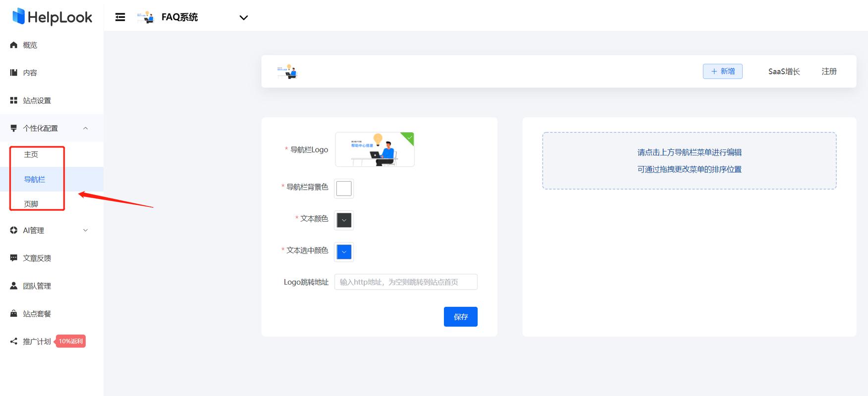Click the 站点套餐 bag icon
The image size is (868, 396).
pos(14,313)
